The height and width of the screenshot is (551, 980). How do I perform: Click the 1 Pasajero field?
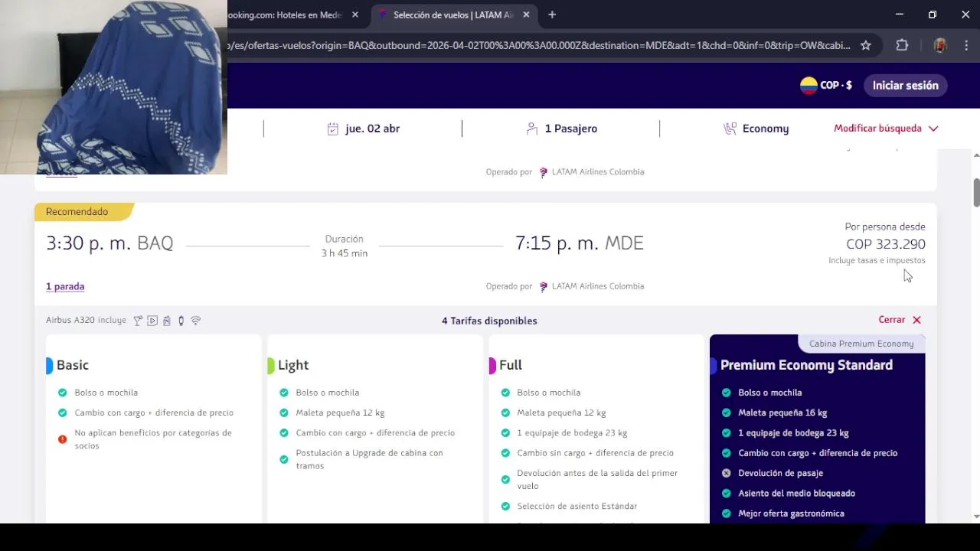(x=561, y=129)
